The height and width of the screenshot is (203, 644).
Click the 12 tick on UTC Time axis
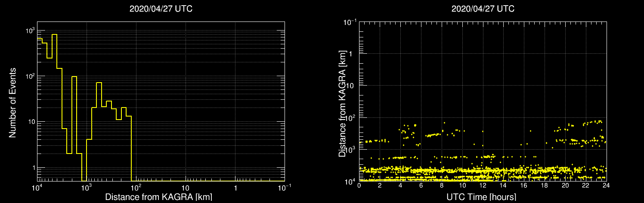(483, 185)
